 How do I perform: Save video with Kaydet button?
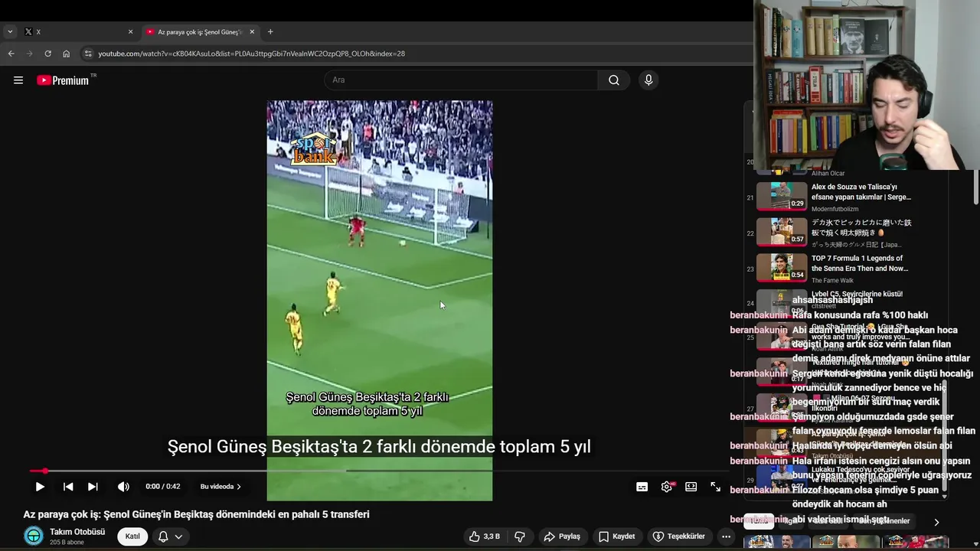(x=616, y=536)
